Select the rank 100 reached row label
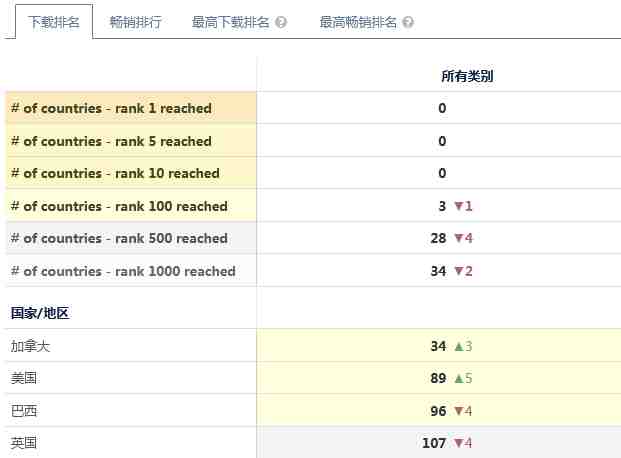This screenshot has height=458, width=621. [119, 206]
